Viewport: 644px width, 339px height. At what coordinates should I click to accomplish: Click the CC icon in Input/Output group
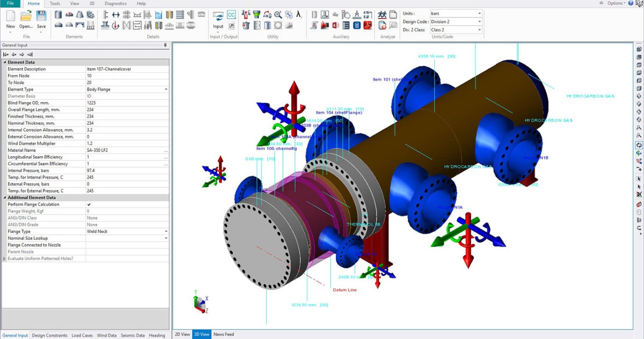[231, 15]
